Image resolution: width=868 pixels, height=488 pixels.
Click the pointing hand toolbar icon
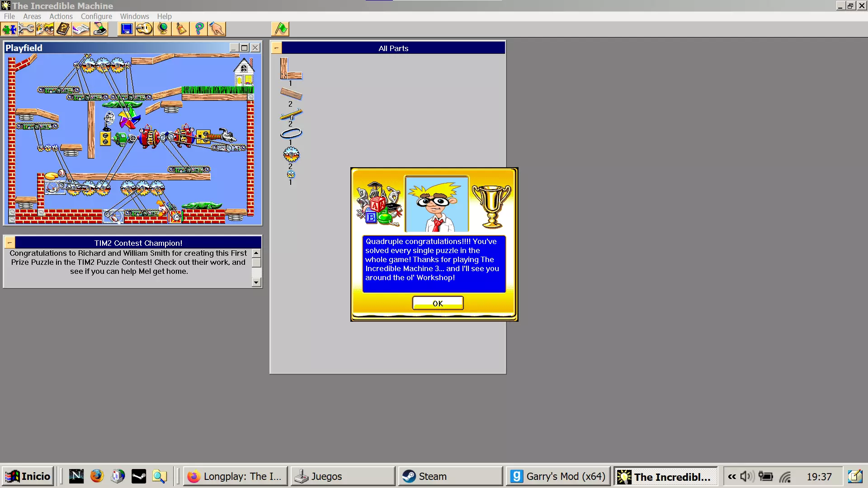coord(217,29)
